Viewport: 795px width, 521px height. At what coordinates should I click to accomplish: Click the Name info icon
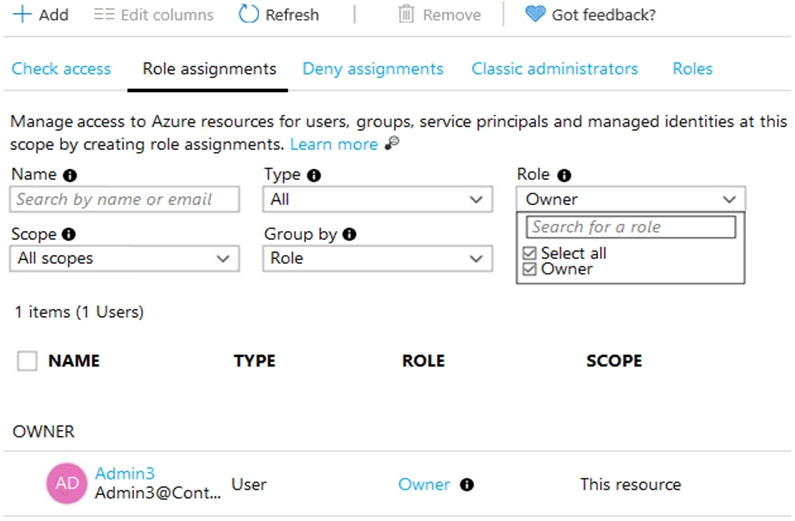[x=70, y=175]
